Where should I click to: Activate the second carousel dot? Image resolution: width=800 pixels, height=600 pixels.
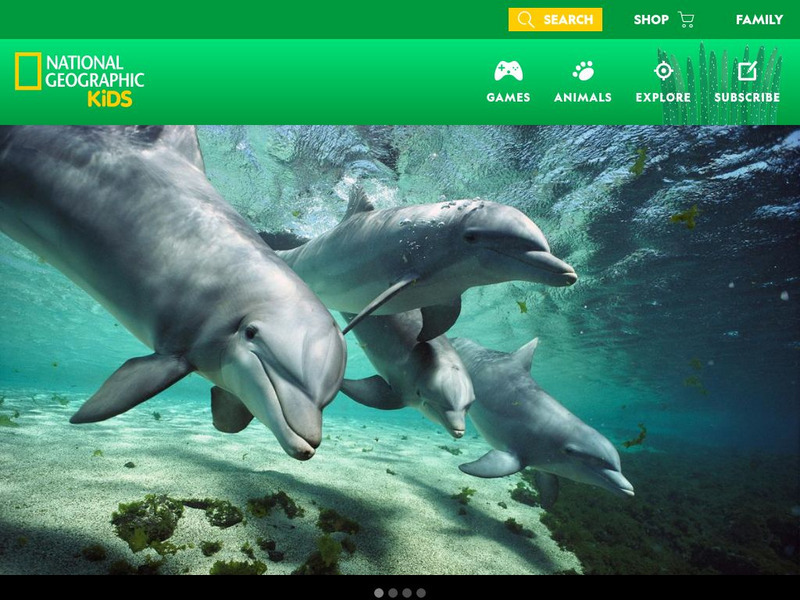tap(392, 592)
